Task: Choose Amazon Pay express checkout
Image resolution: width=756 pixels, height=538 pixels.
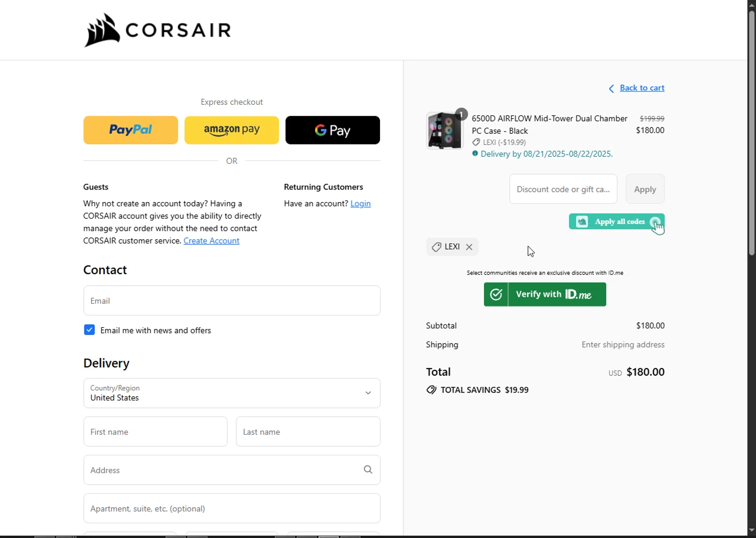Action: (x=232, y=130)
